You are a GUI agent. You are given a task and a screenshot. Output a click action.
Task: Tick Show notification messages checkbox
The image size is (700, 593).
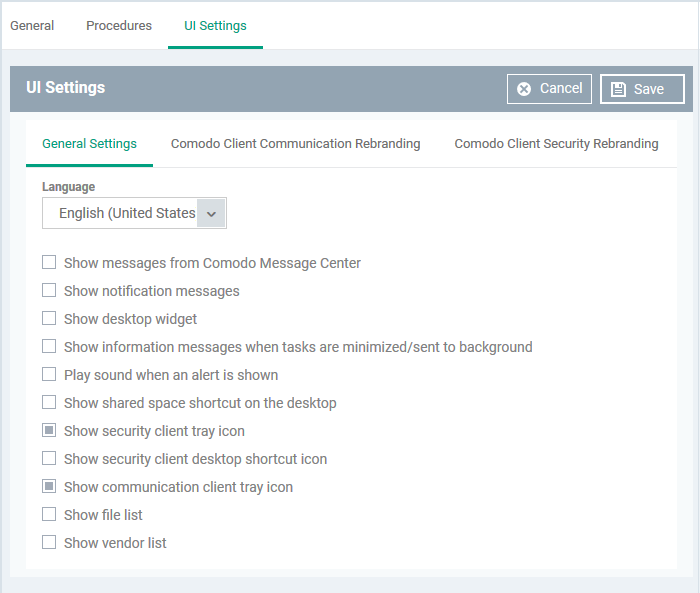(x=49, y=290)
